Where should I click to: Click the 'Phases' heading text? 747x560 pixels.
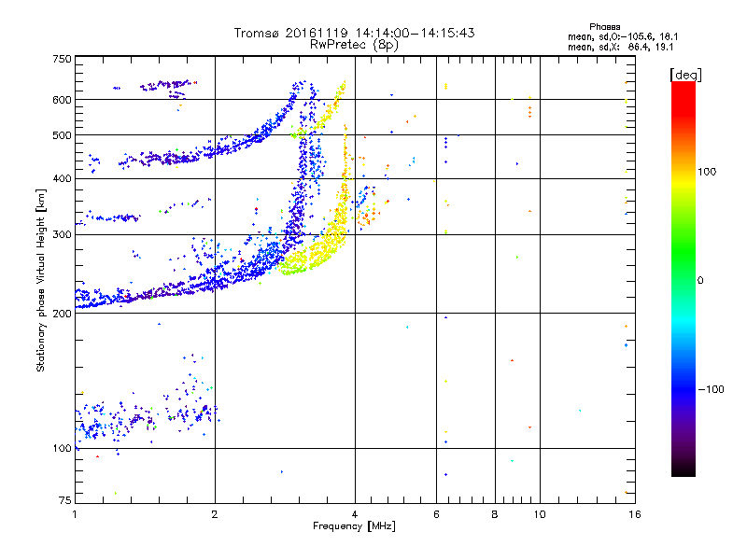tap(604, 27)
